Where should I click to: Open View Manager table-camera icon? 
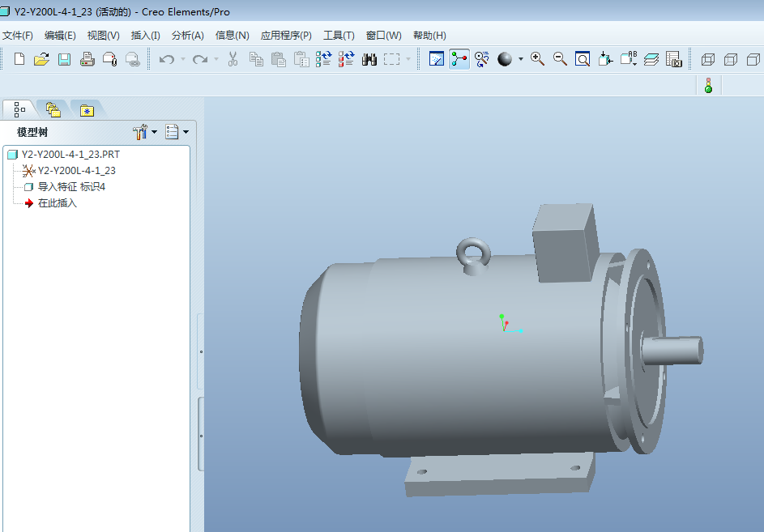(x=674, y=59)
